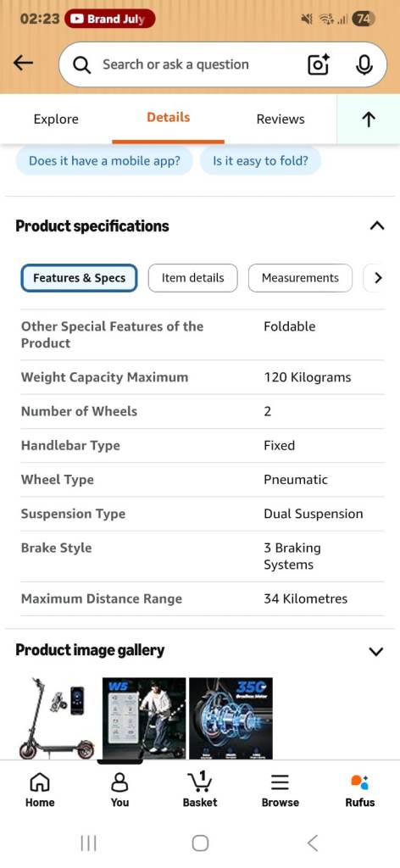Expand the Product image gallery section
This screenshot has height=868, width=400.
[x=376, y=651]
